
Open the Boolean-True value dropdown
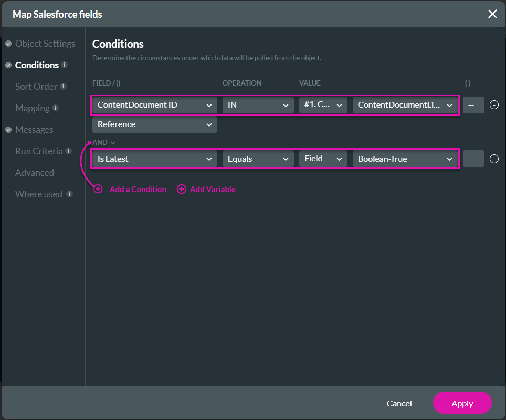click(405, 159)
